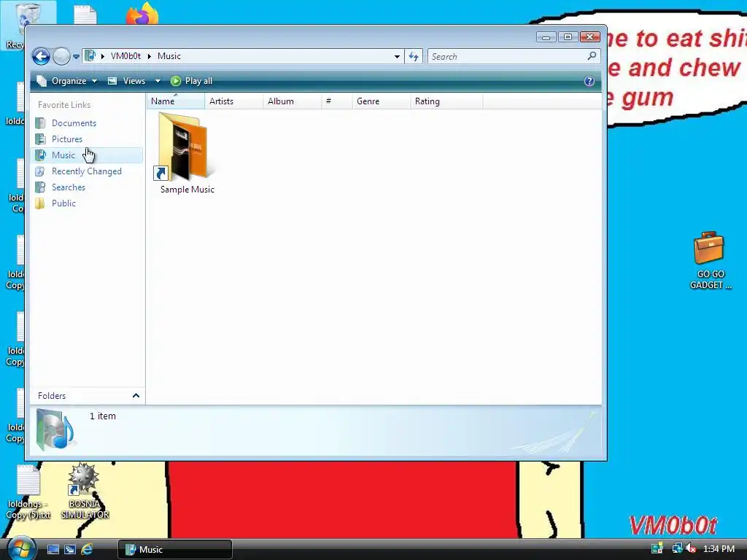Click the magnifier search icon

(592, 56)
